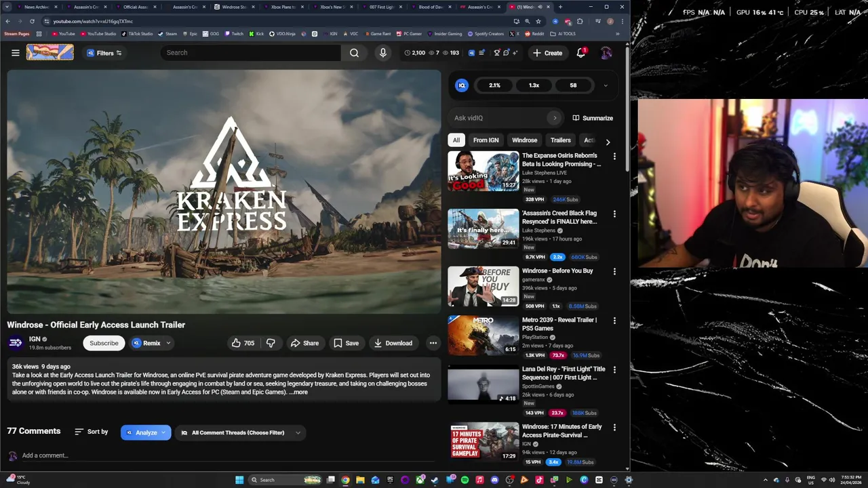This screenshot has height=488, width=868.
Task: Open the Reddit bookmark
Action: coord(534,34)
